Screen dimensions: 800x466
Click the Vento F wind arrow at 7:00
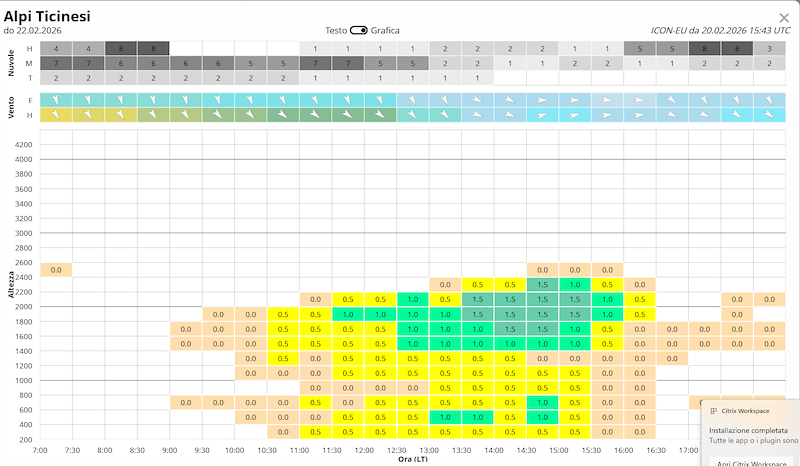56,100
